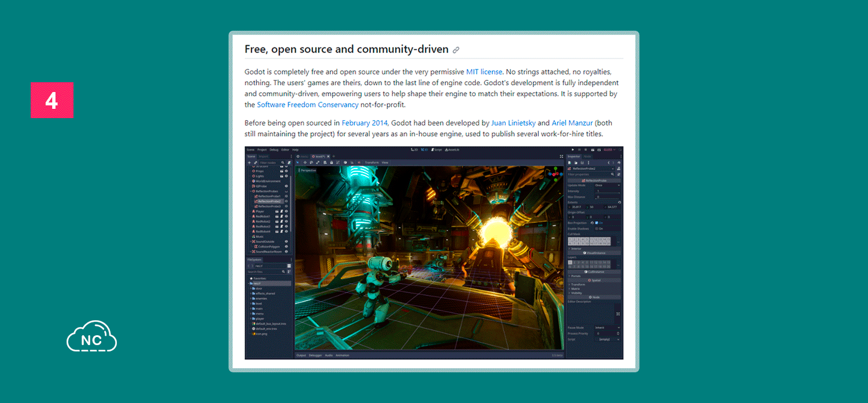This screenshot has width=868, height=403.
Task: Select the Import dock tab
Action: [x=263, y=156]
